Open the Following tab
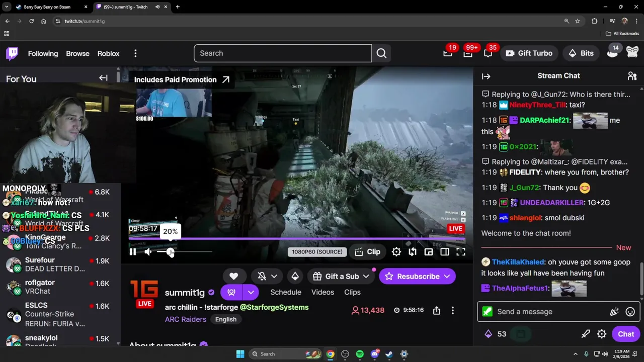This screenshot has height=362, width=644. pyautogui.click(x=43, y=53)
